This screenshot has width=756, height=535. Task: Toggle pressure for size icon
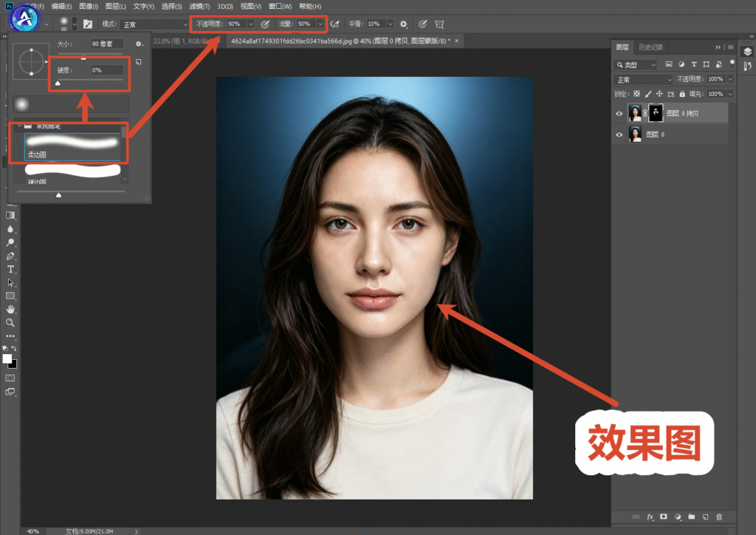coord(423,24)
